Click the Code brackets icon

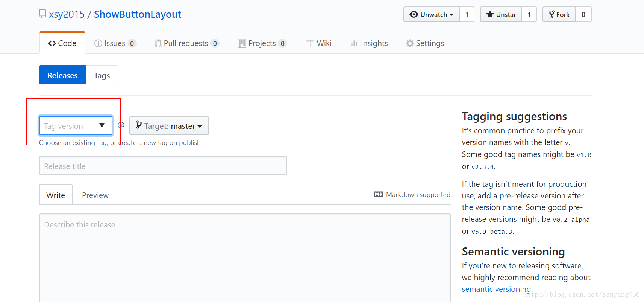click(52, 43)
